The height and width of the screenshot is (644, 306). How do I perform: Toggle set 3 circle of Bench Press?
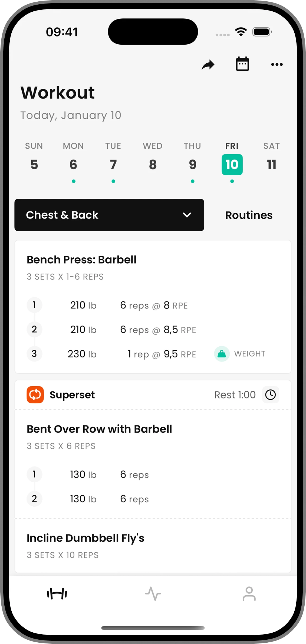[34, 354]
